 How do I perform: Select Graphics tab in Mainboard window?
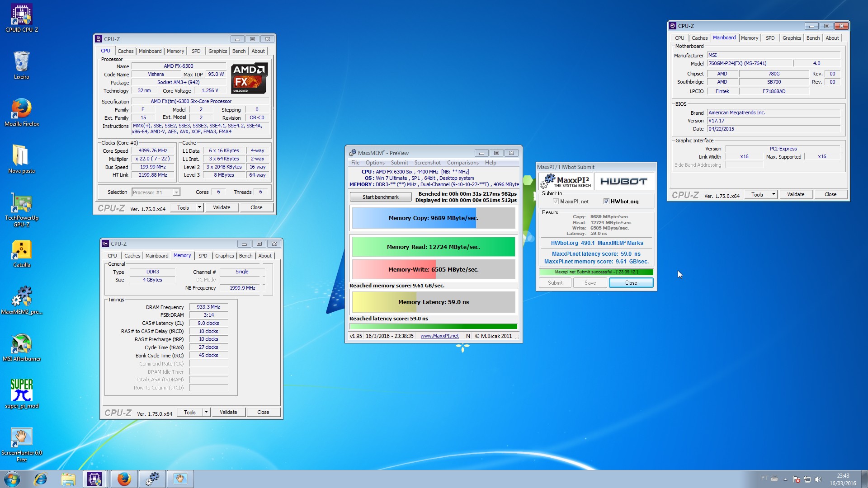[792, 38]
